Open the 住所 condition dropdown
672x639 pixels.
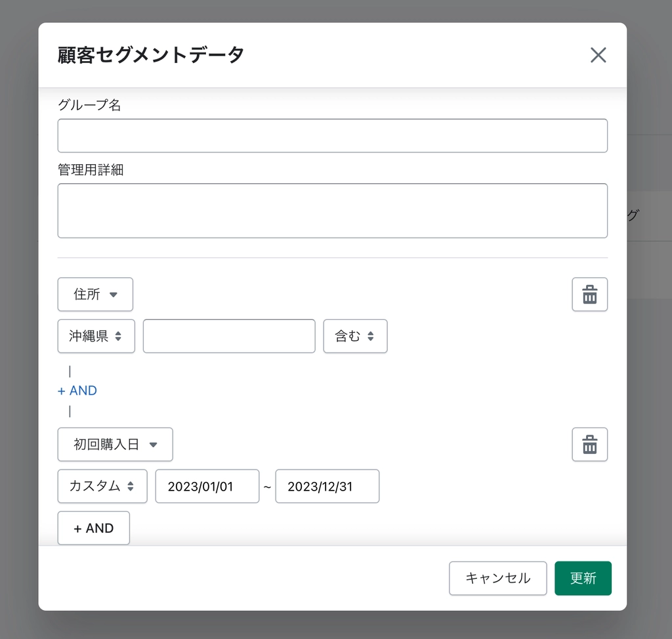95,294
